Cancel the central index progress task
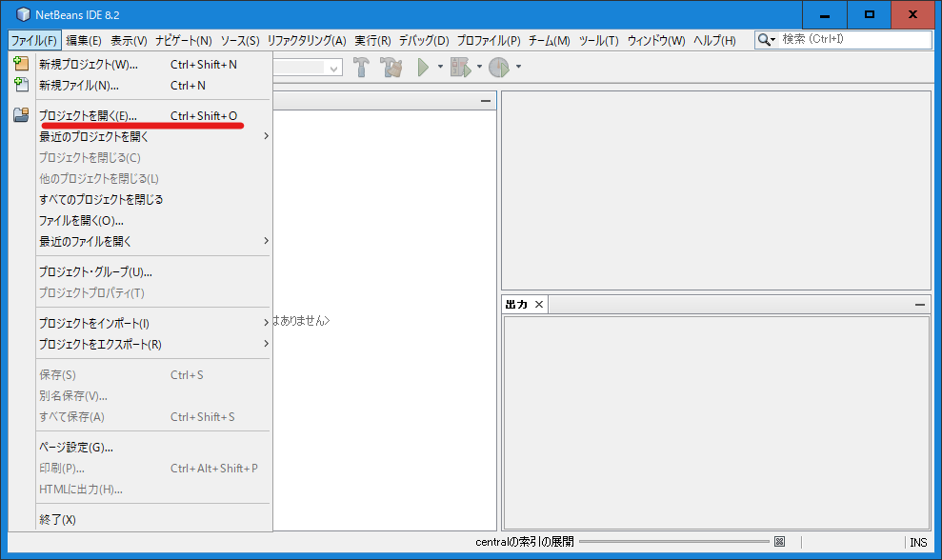This screenshot has height=560, width=942. point(779,542)
